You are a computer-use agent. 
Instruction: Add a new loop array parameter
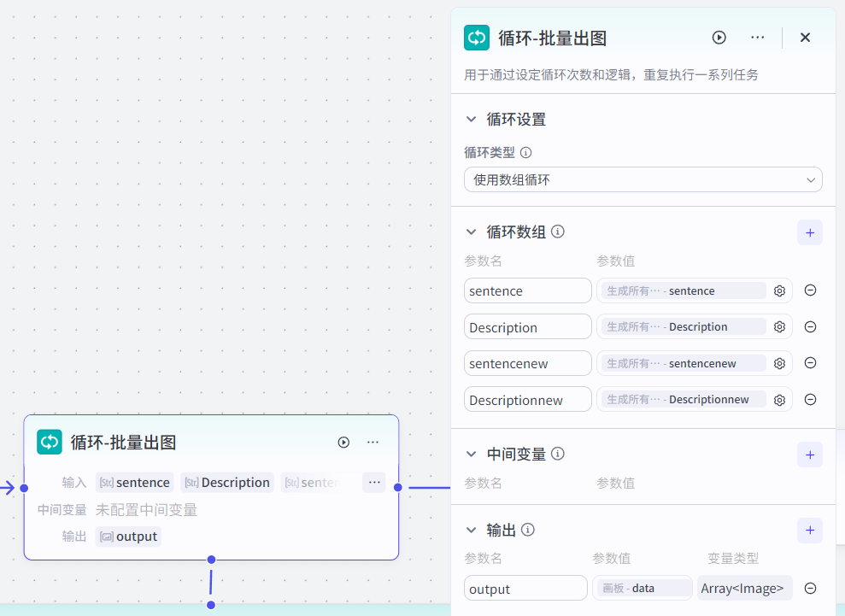click(x=809, y=232)
